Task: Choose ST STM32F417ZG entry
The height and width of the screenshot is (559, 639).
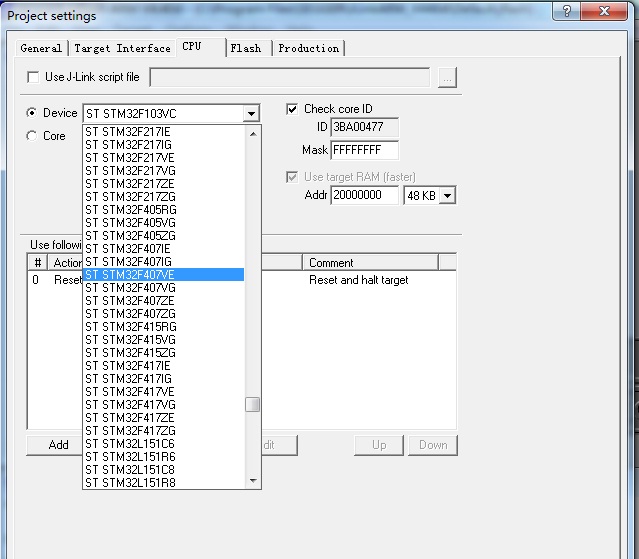Action: [x=163, y=431]
